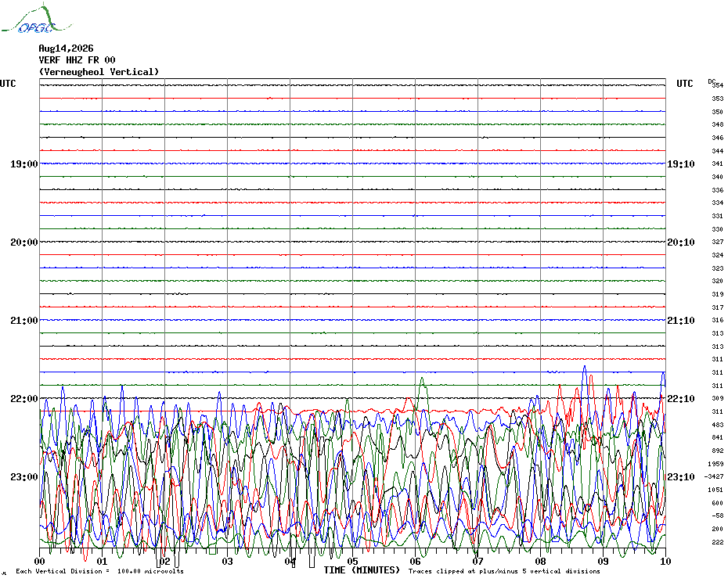Click DC offset value 316
Viewport: 728px width, 582px height.
pyautogui.click(x=718, y=320)
